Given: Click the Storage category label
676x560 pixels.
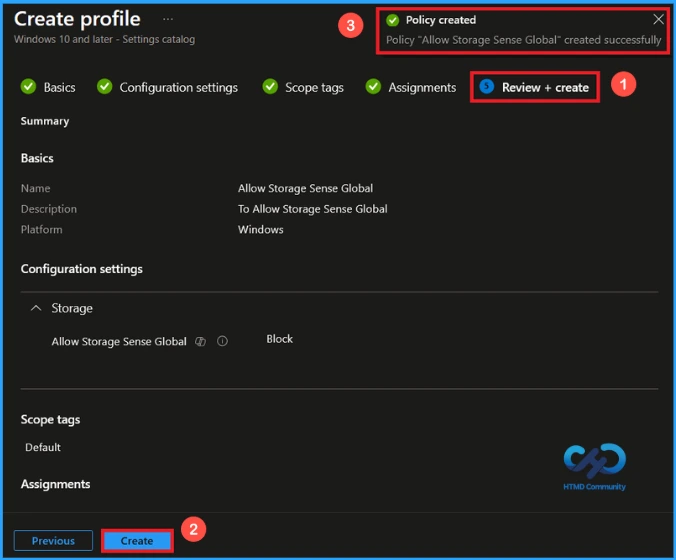Looking at the screenshot, I should click(72, 308).
